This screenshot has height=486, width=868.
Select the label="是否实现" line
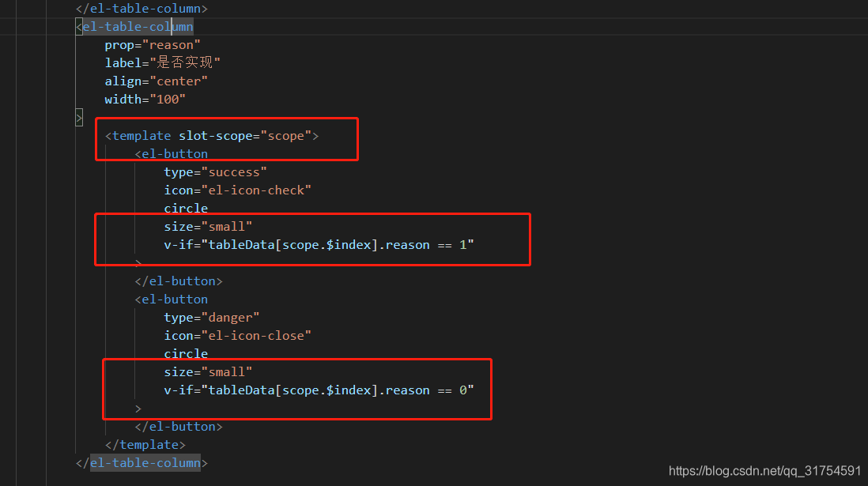162,62
